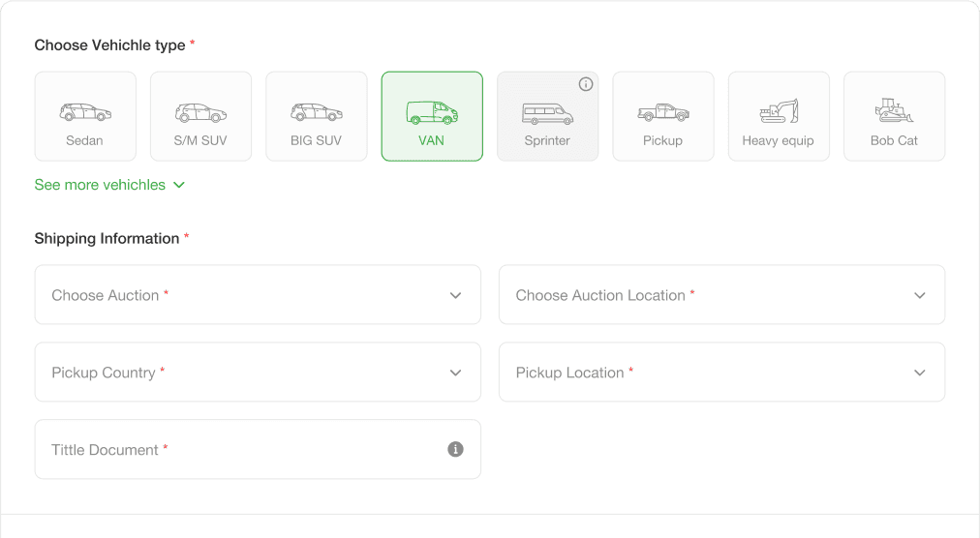Choose the BIG SUV vehicle card
The width and height of the screenshot is (980, 538).
(317, 116)
